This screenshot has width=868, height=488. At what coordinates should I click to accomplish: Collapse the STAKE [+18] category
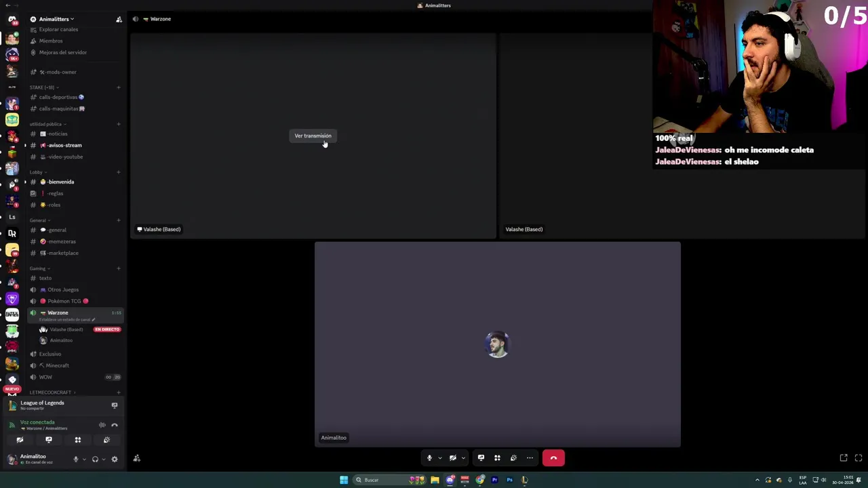(x=43, y=87)
